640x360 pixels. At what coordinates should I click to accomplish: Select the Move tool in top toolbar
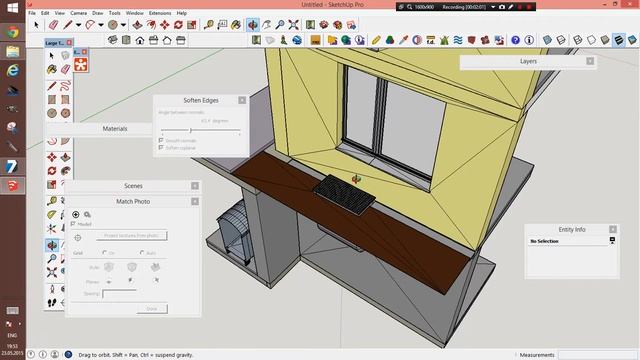164,25
